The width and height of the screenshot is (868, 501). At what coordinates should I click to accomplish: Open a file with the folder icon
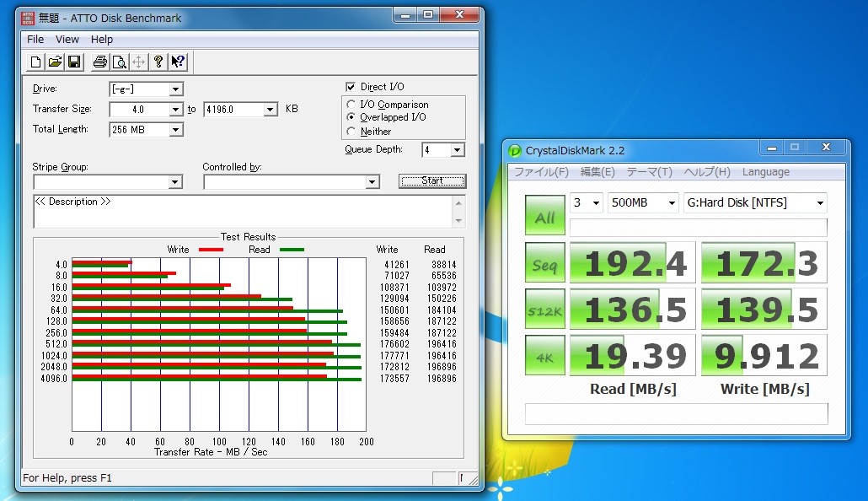[x=55, y=62]
